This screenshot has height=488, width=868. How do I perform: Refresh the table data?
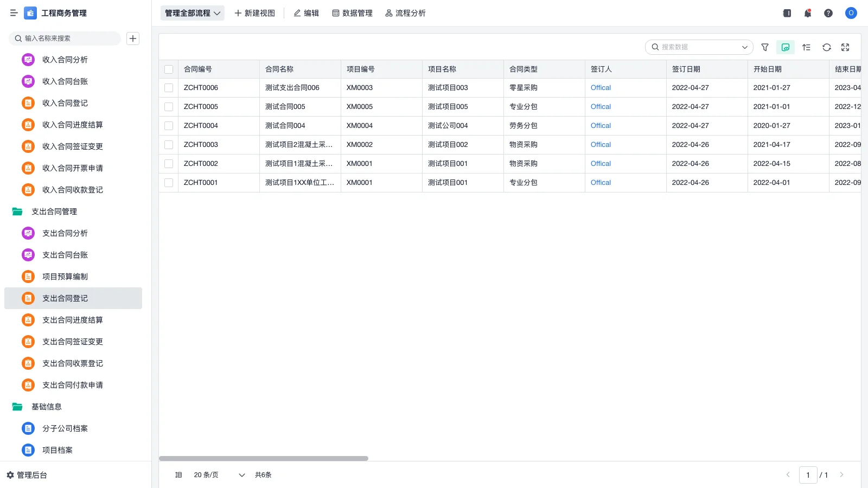[826, 47]
